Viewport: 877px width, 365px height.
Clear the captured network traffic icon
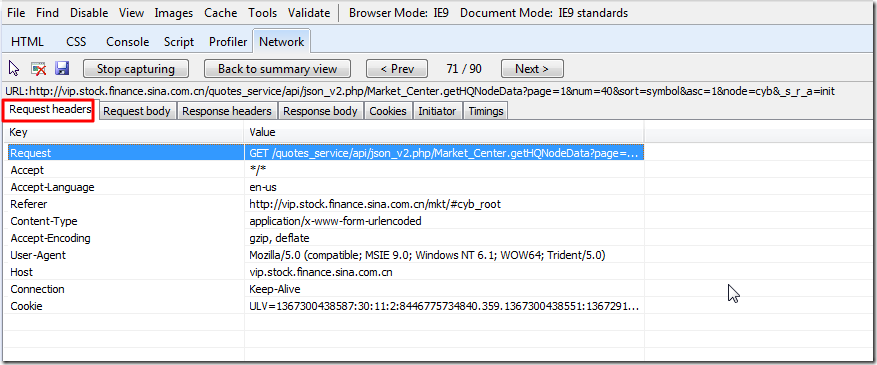(x=38, y=69)
